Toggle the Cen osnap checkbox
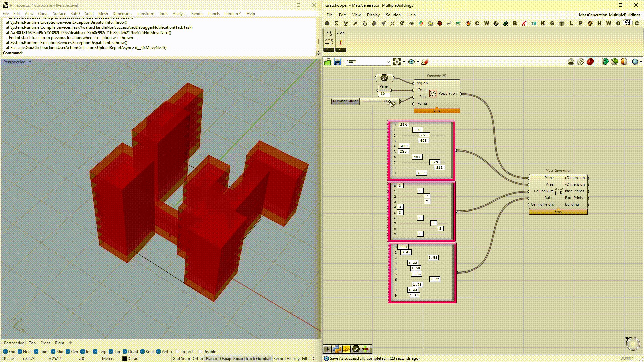 [68, 352]
